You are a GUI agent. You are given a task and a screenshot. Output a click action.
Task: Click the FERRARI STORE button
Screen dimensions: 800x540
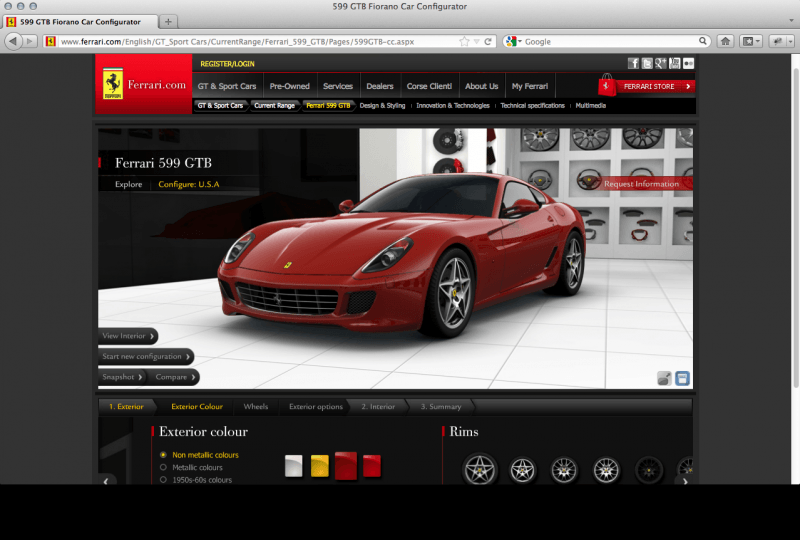[x=655, y=86]
